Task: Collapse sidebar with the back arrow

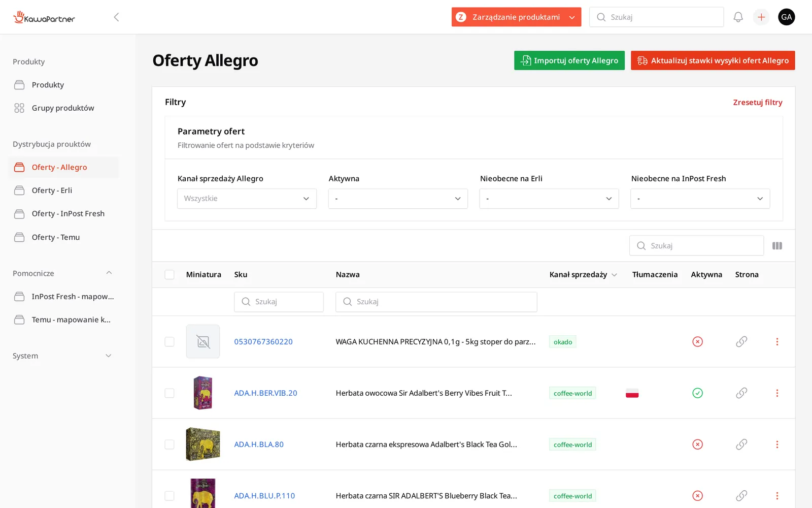Action: (x=116, y=17)
